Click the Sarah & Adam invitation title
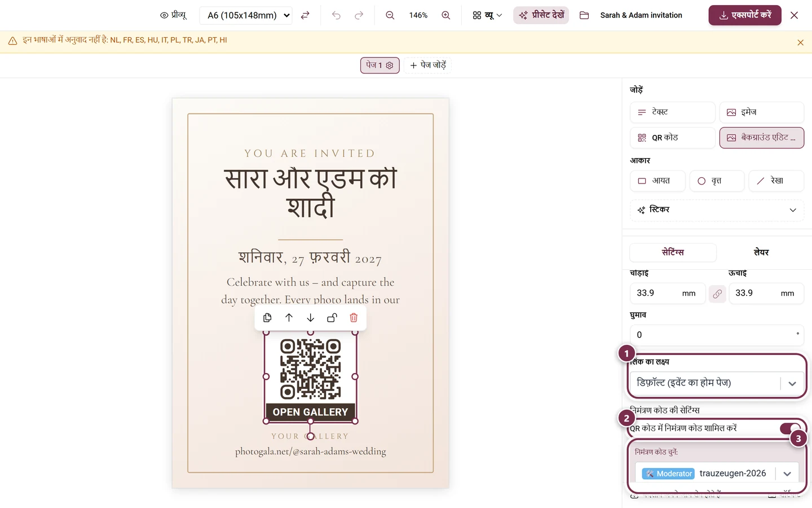 pos(641,15)
